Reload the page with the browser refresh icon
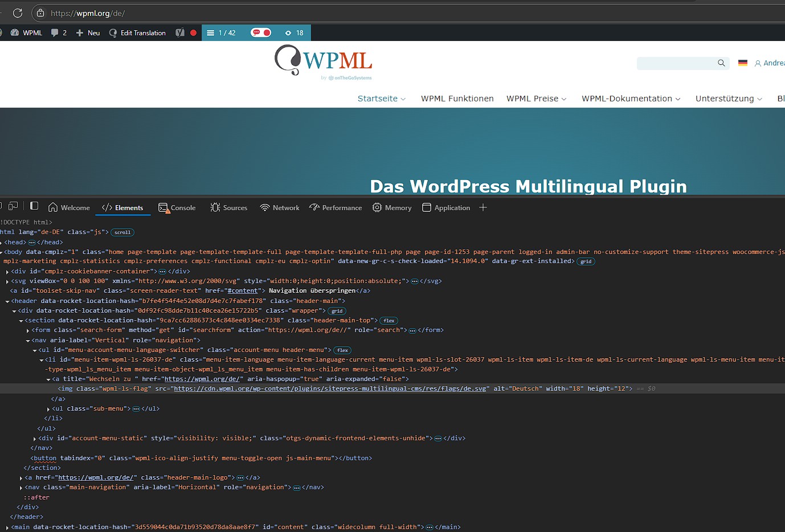The height and width of the screenshot is (532, 785). (x=18, y=13)
